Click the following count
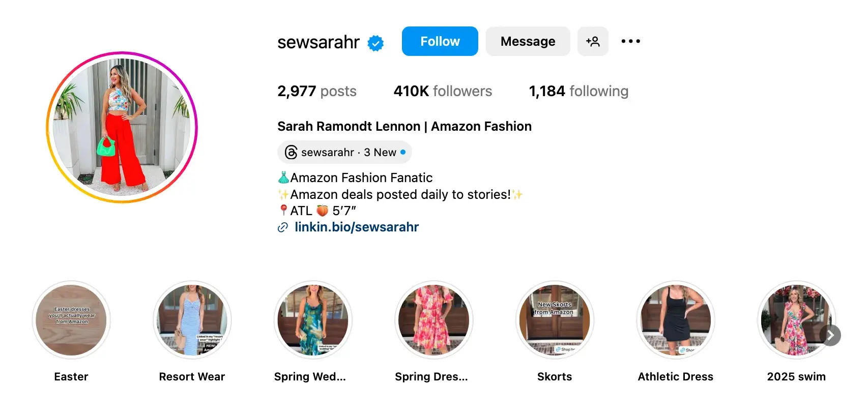This screenshot has width=868, height=414. point(578,91)
